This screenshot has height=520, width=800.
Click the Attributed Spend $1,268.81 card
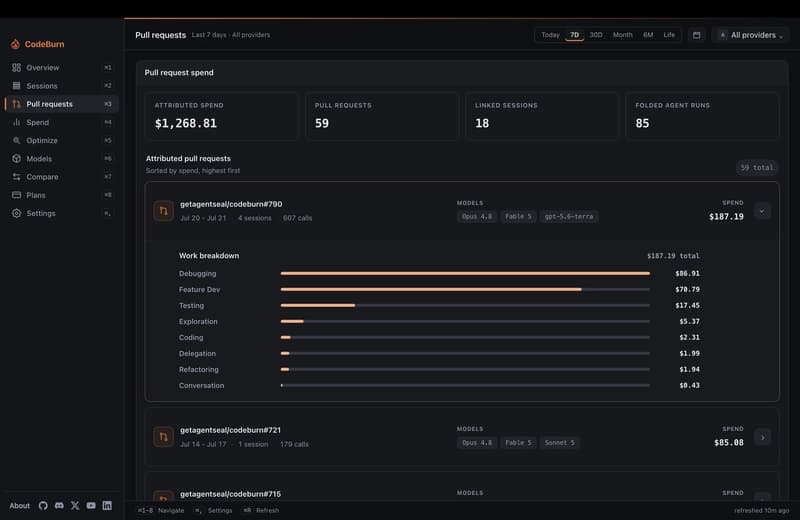pyautogui.click(x=221, y=116)
